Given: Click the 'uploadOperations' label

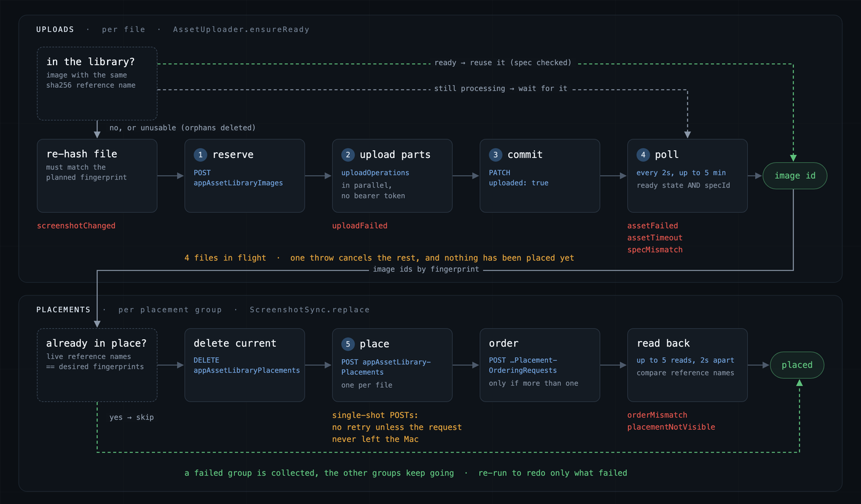Looking at the screenshot, I should (375, 173).
